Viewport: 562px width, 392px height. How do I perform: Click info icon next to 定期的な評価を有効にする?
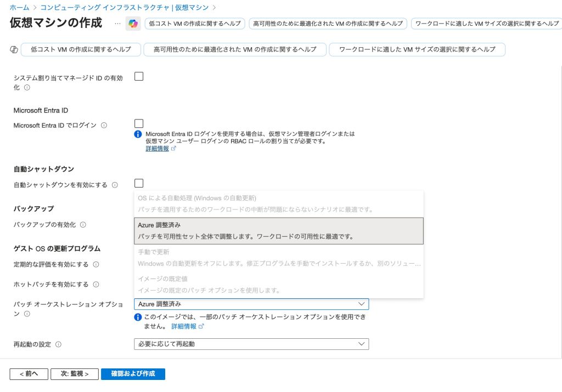point(96,265)
